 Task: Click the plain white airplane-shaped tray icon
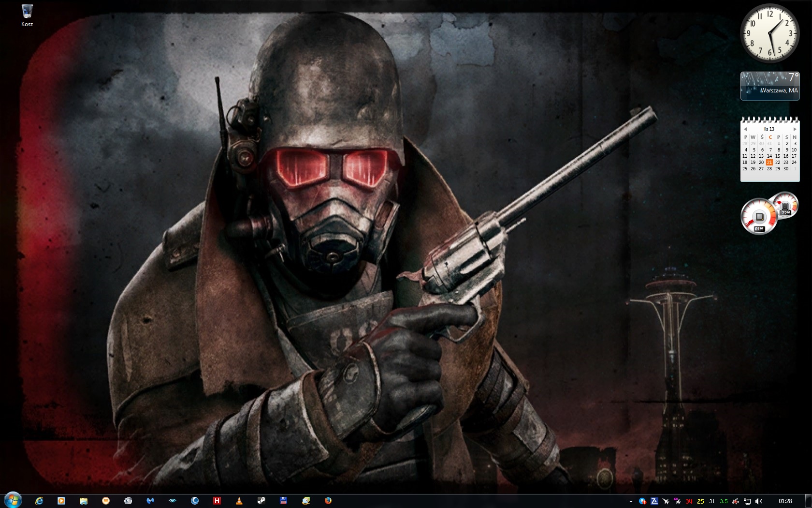[x=666, y=501]
